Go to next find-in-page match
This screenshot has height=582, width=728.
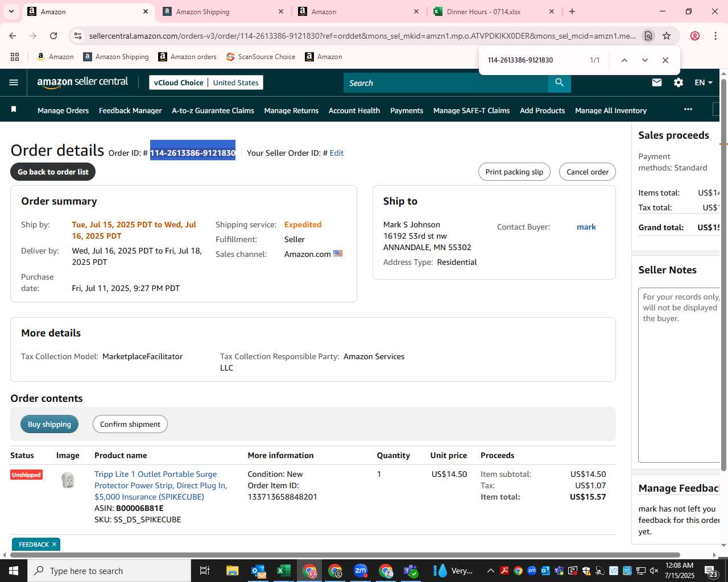coord(644,60)
